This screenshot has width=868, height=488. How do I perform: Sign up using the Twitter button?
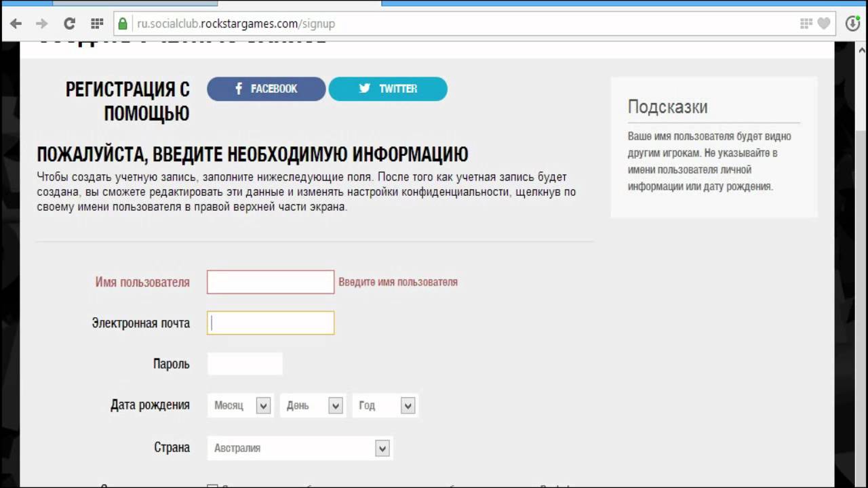coord(388,89)
